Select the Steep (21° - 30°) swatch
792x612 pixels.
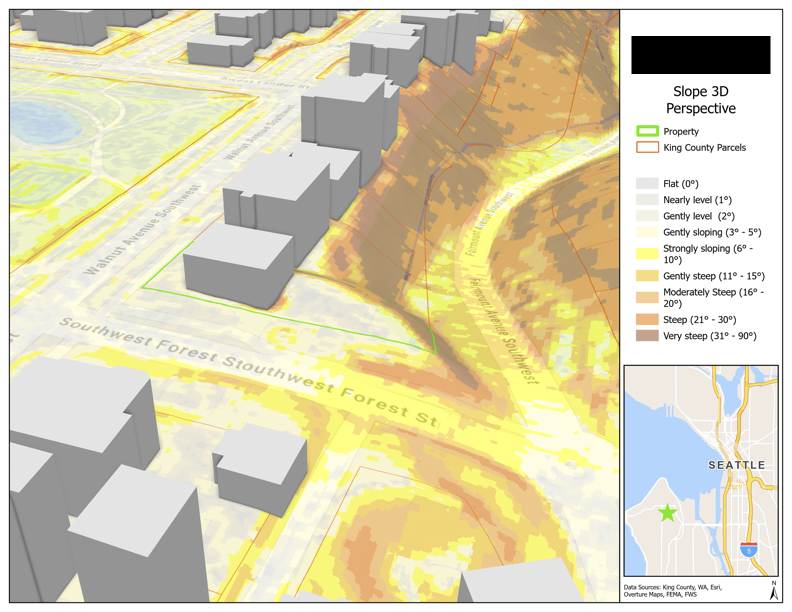click(x=646, y=320)
